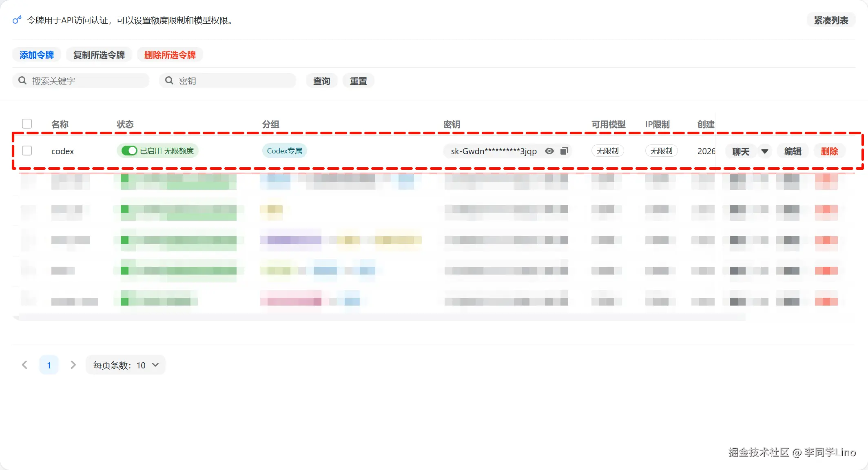Image resolution: width=868 pixels, height=470 pixels.
Task: Check the select-all header checkbox
Action: click(x=27, y=124)
